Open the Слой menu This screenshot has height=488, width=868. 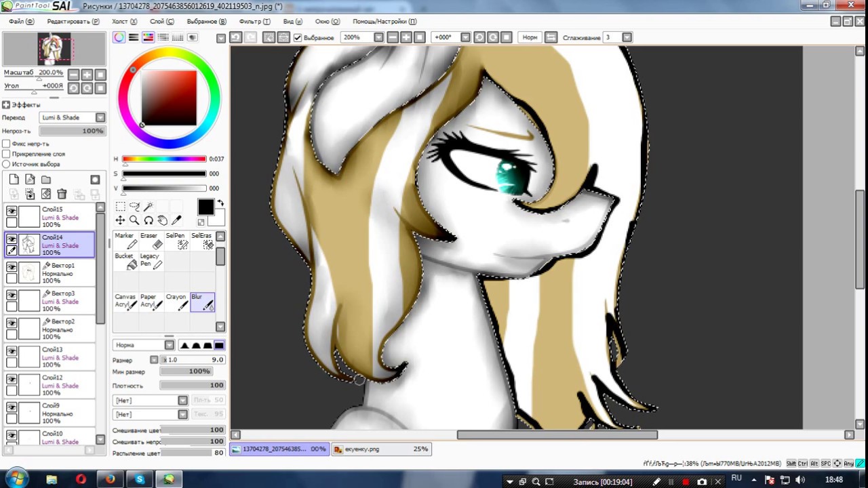point(161,21)
